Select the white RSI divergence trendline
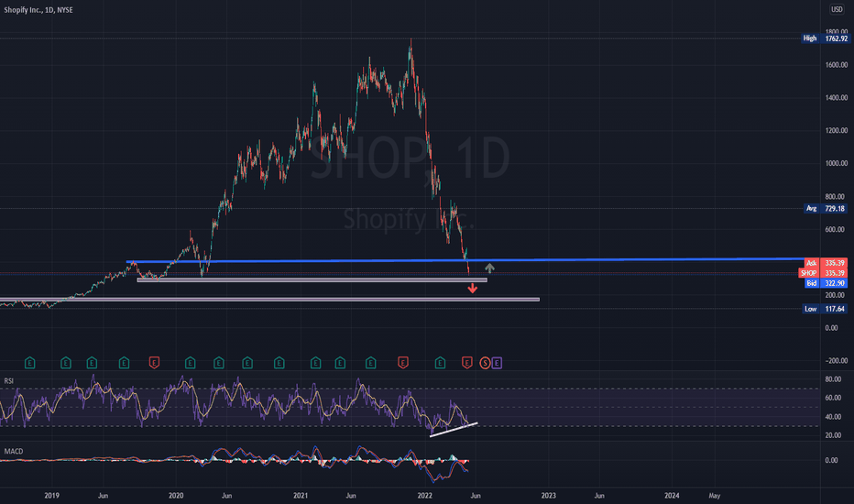Viewport: 854px width, 504px height. point(454,430)
